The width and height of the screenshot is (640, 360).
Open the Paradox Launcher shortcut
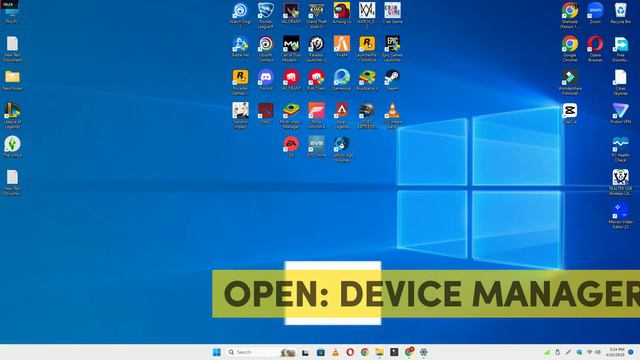[x=316, y=49]
